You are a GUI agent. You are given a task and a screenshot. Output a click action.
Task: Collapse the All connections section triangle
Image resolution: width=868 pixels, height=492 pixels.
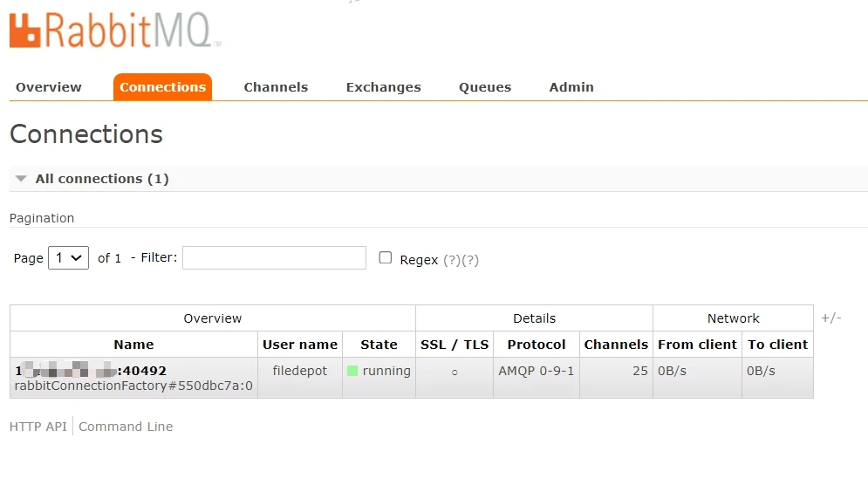[21, 179]
